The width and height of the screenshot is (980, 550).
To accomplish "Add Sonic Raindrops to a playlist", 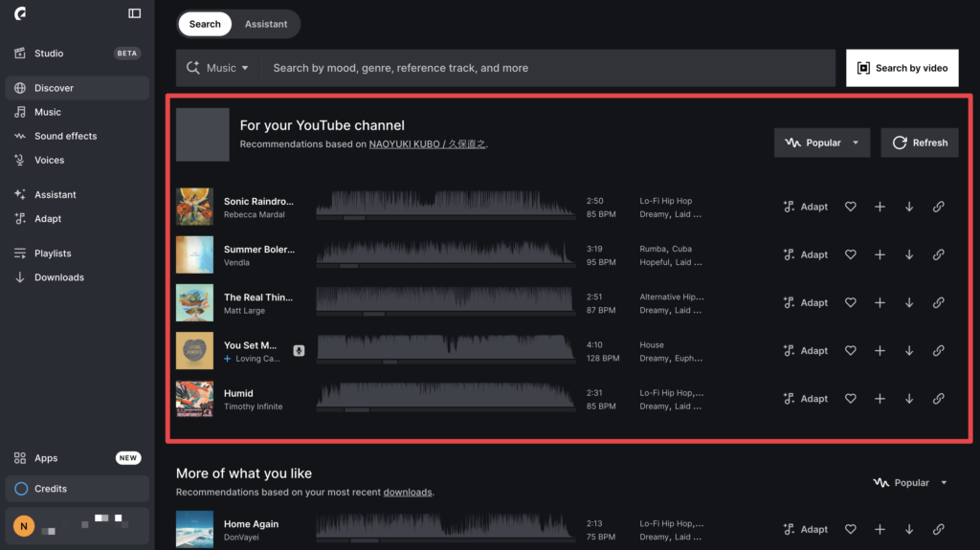I will coord(880,207).
